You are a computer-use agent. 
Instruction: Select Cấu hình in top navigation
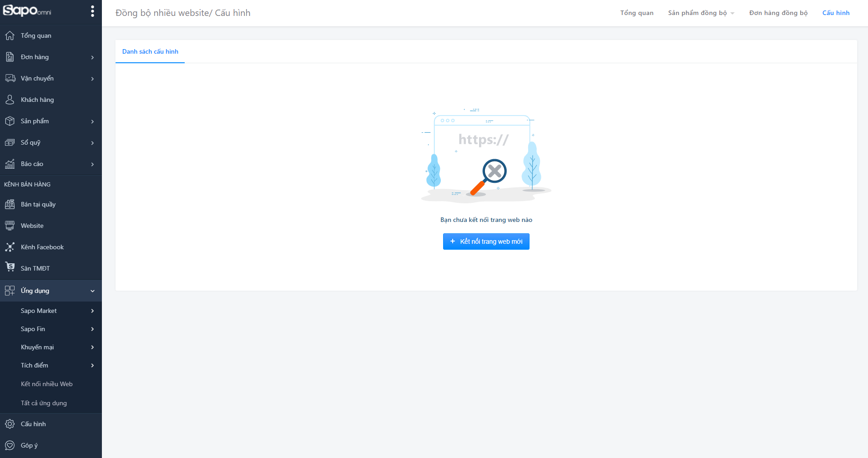click(x=836, y=13)
